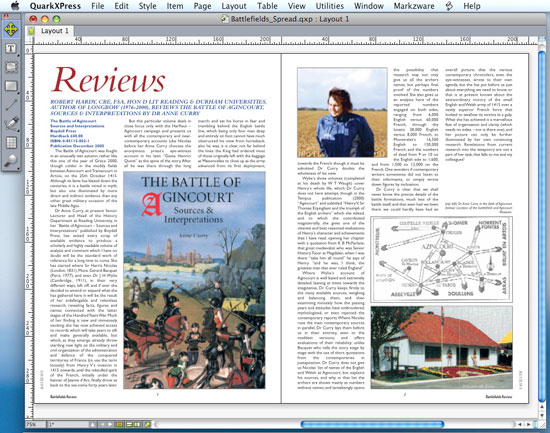Click the Battlefields Review footer on right page
The image size is (550, 433).
pos(499,397)
